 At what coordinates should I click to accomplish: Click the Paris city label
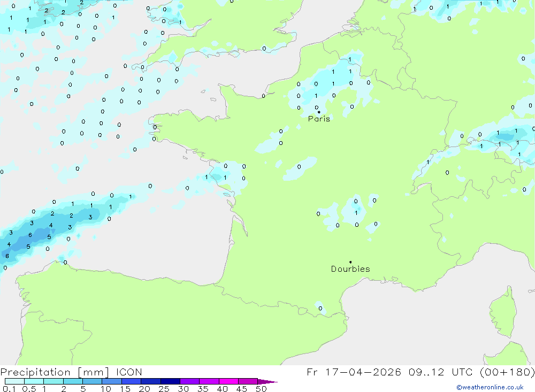coord(319,119)
